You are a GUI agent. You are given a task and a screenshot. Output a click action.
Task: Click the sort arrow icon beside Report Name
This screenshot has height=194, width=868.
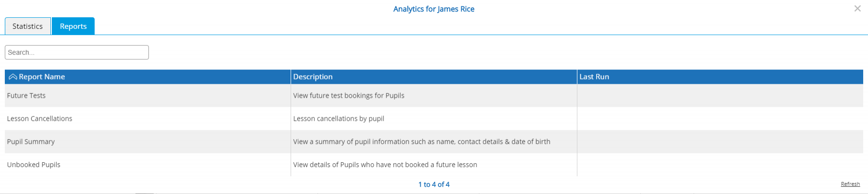13,77
